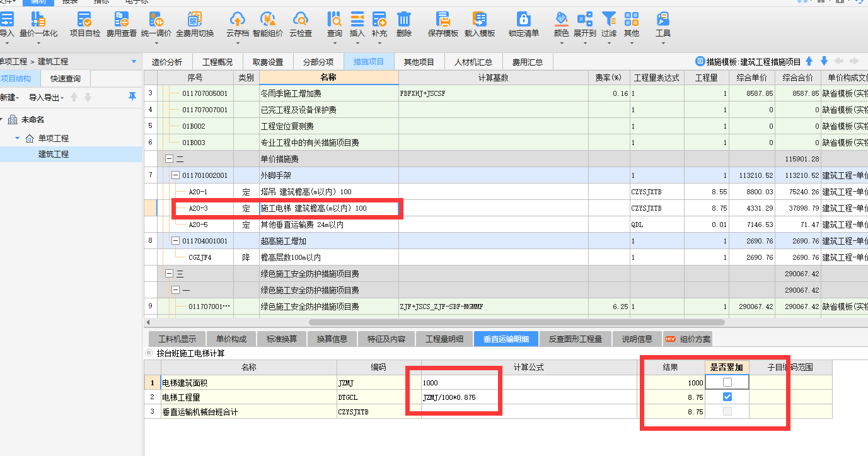Open the 量价一体化 tool
The image size is (868, 456).
coord(38,24)
